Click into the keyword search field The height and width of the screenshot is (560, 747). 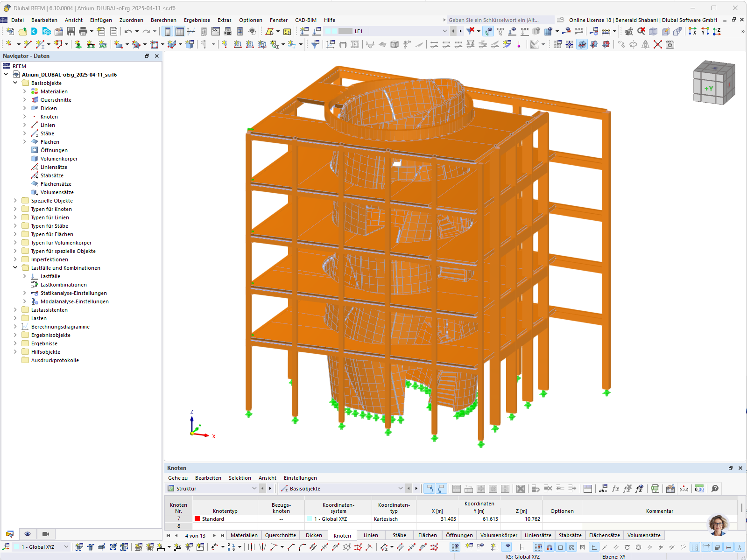[495, 20]
